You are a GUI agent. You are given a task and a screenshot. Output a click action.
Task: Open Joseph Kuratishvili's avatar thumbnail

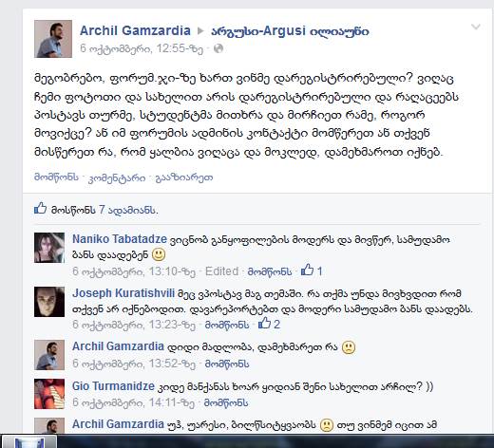pyautogui.click(x=49, y=302)
